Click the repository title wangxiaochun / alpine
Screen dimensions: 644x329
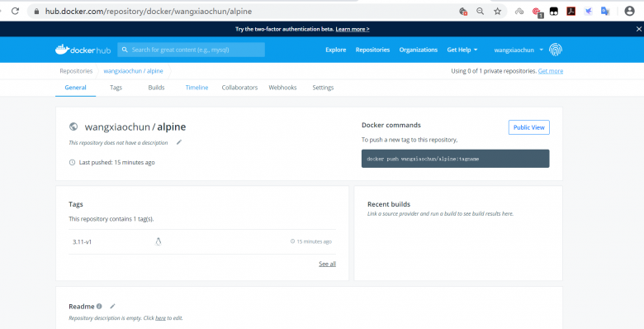pyautogui.click(x=135, y=127)
